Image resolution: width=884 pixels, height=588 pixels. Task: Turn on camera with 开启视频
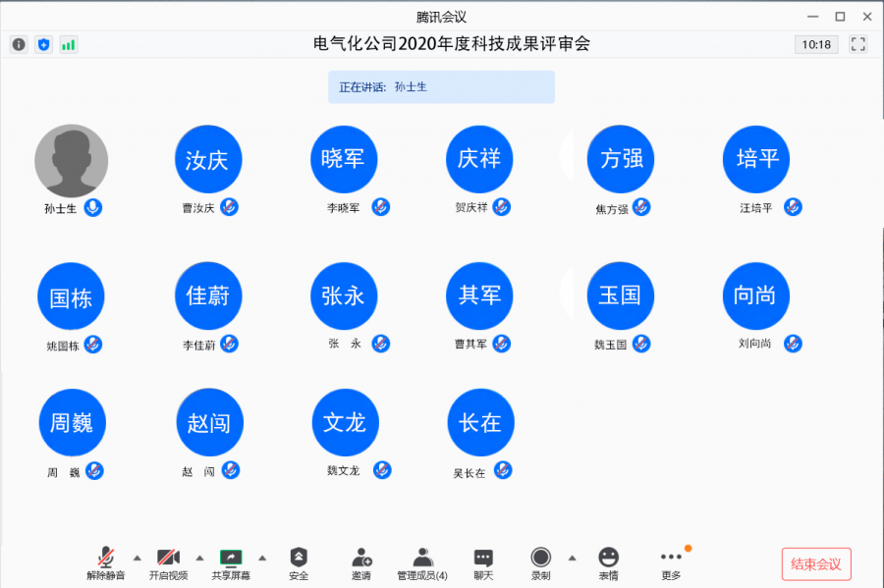pos(168,563)
